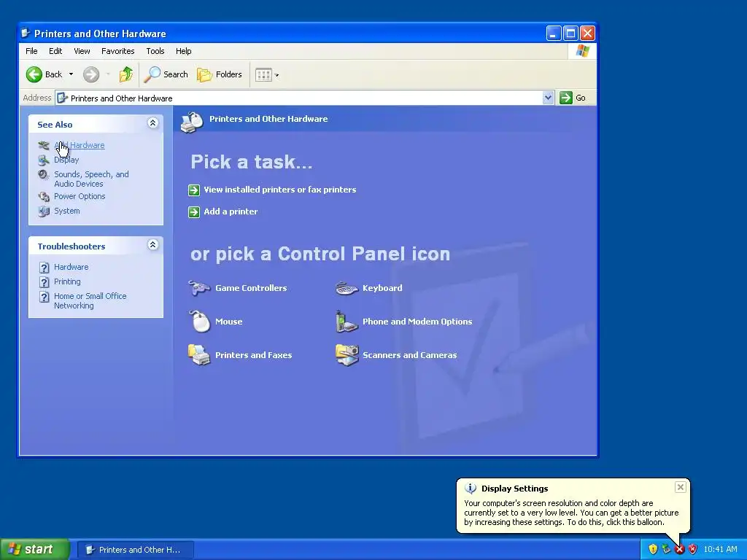Click the red X tray icon
The image size is (747, 560).
(679, 550)
